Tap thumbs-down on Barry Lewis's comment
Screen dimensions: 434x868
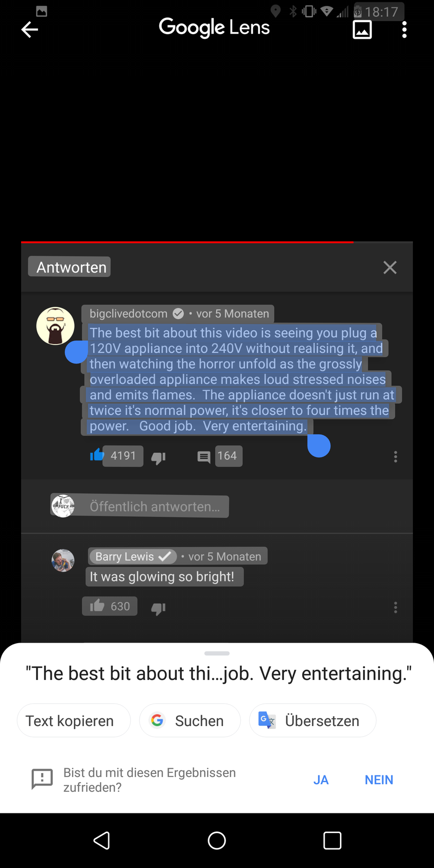[x=158, y=609]
